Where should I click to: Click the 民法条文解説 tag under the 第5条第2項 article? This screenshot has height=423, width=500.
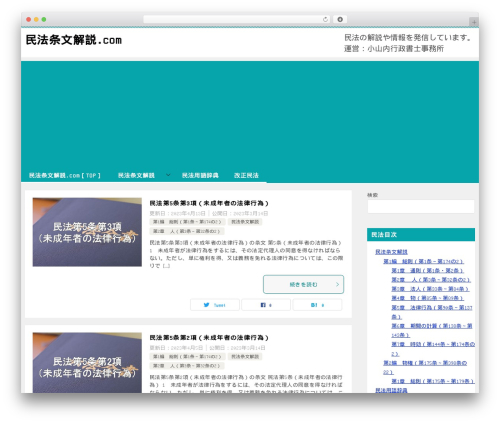245,357
